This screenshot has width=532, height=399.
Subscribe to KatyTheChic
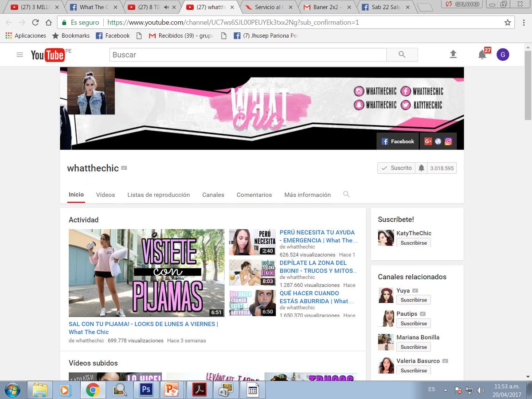coord(414,243)
